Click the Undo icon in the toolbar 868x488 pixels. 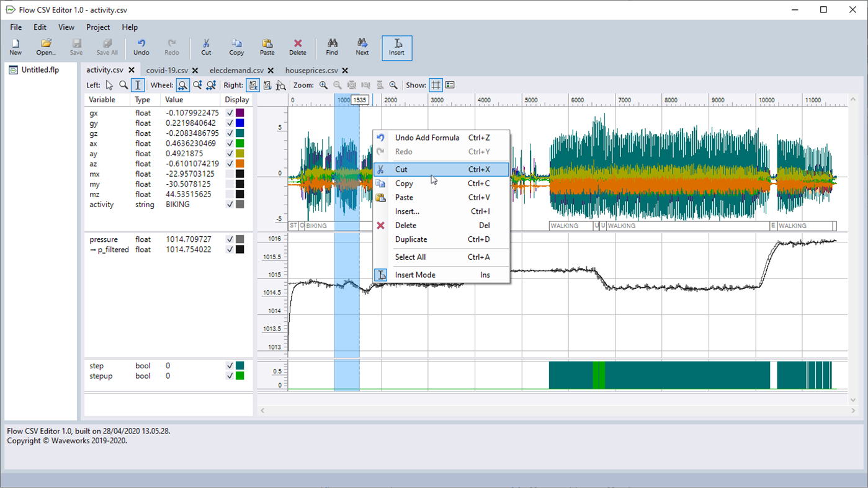(141, 47)
